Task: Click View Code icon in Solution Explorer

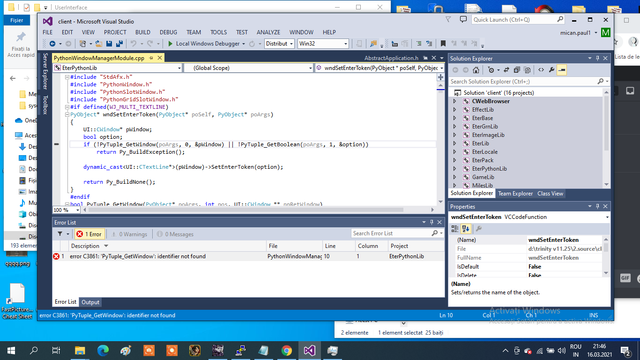Action: click(x=541, y=70)
